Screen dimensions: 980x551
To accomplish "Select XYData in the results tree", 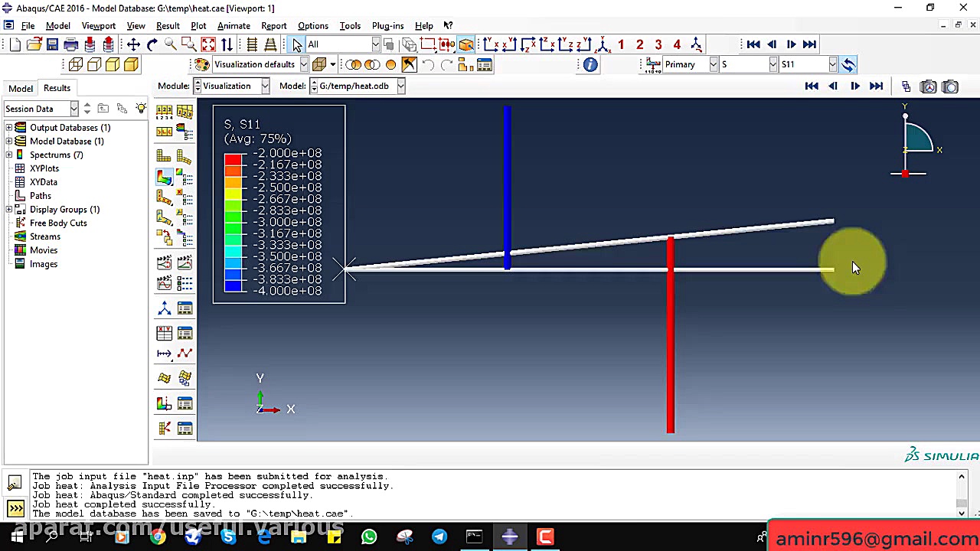I will point(44,182).
